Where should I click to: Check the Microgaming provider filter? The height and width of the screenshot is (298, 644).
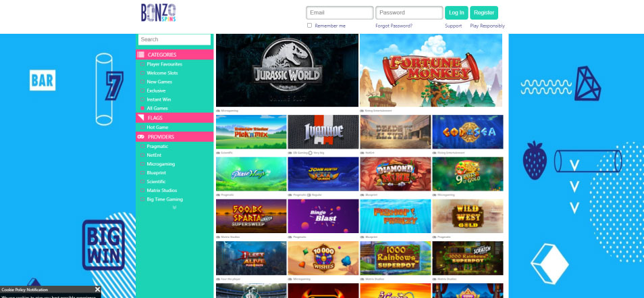[x=142, y=164]
